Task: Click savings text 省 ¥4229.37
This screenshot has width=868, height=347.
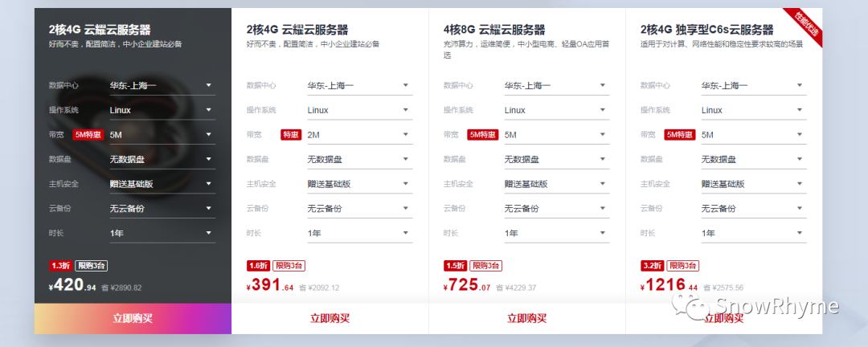Action: point(516,288)
